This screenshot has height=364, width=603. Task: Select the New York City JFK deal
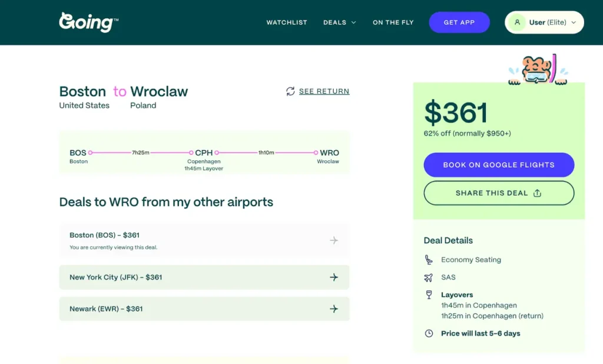point(204,277)
